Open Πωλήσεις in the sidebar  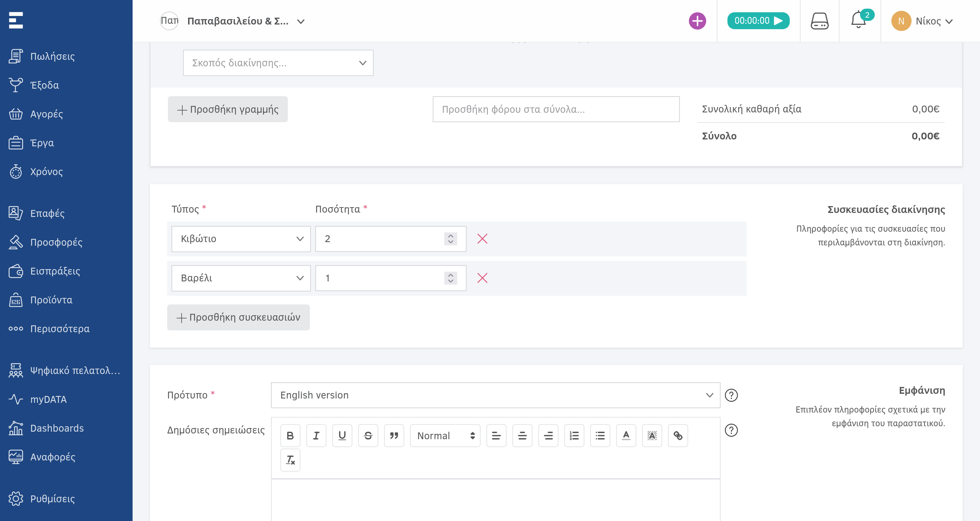(x=52, y=56)
